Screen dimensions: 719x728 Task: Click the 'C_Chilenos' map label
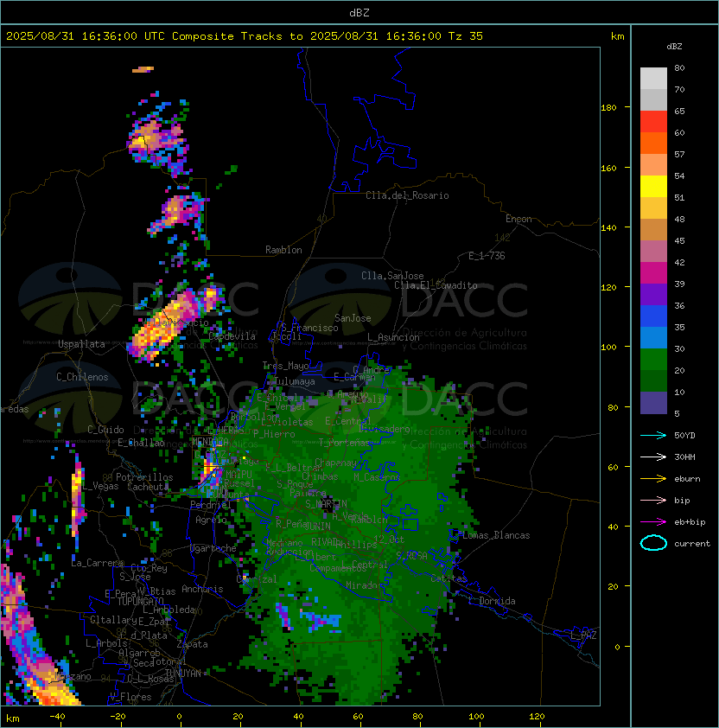82,377
